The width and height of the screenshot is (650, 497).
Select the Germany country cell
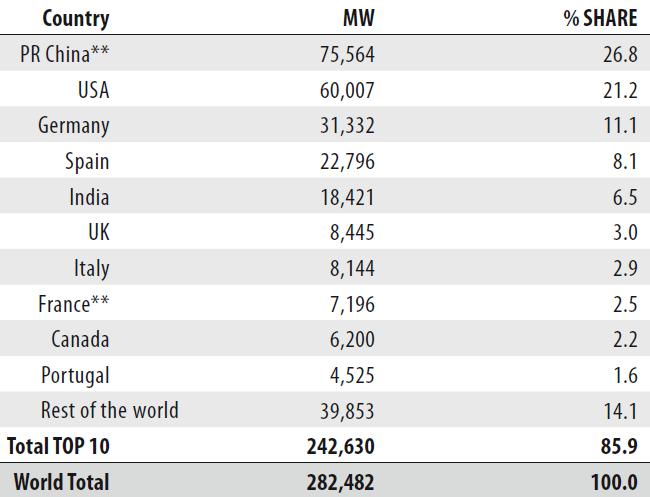[x=74, y=126]
